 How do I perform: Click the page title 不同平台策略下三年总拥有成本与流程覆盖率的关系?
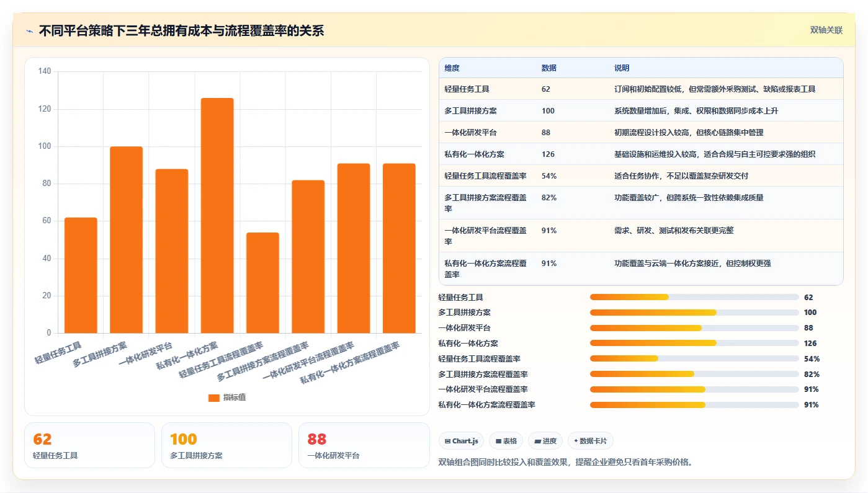(181, 30)
